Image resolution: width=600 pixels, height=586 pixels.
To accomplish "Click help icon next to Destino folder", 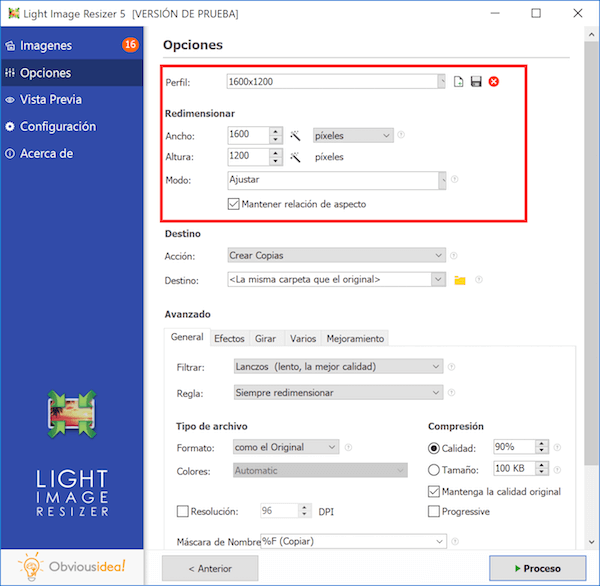I will 478,280.
